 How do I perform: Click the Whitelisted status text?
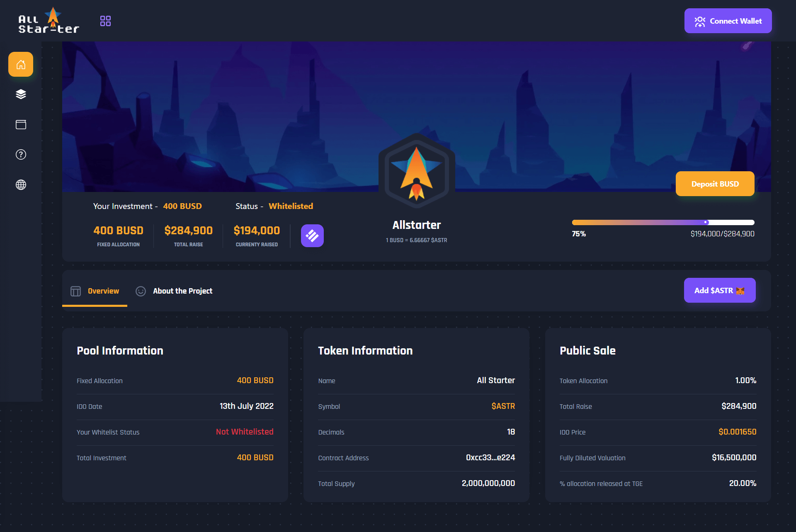(291, 206)
